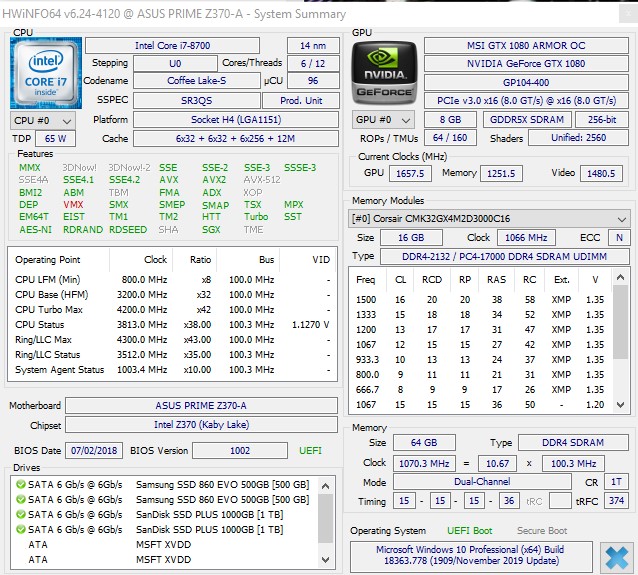The width and height of the screenshot is (638, 575).
Task: Click the MSI GTX 1080 ARMOR OC field
Action: 526,46
